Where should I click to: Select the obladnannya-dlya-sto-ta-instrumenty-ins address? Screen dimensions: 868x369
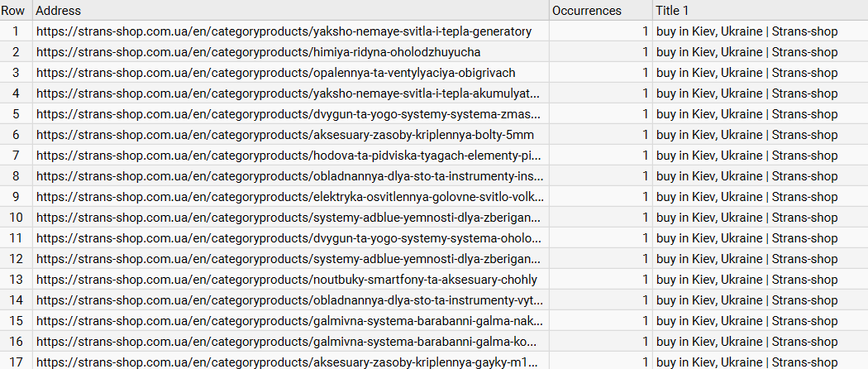(290, 176)
